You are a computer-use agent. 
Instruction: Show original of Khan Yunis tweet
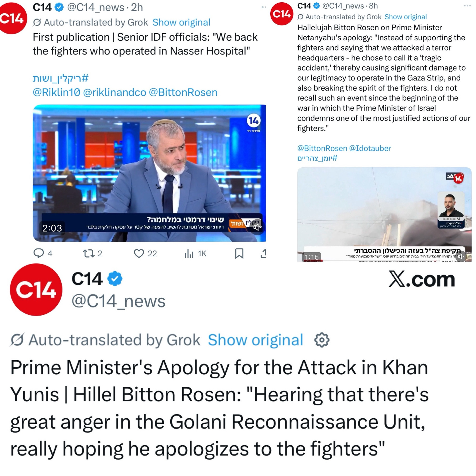tap(255, 340)
